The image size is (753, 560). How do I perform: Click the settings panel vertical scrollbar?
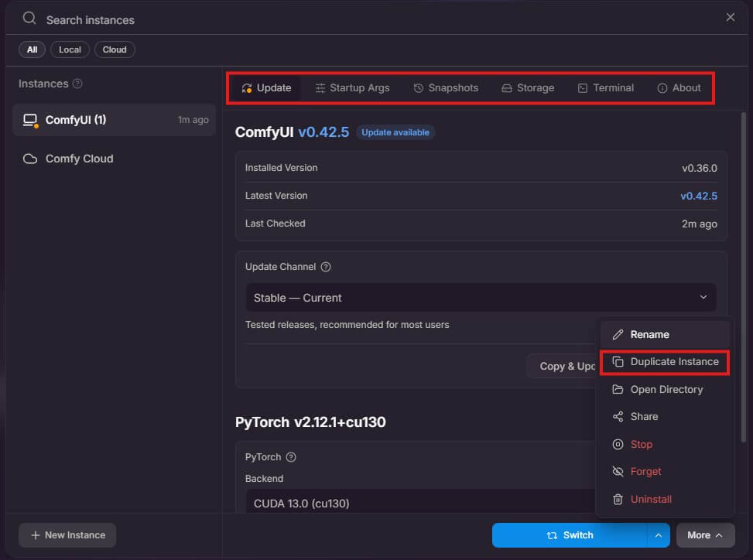pyautogui.click(x=744, y=278)
